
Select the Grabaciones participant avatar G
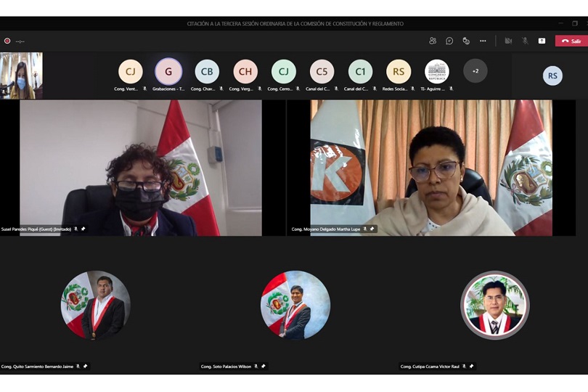pos(168,71)
